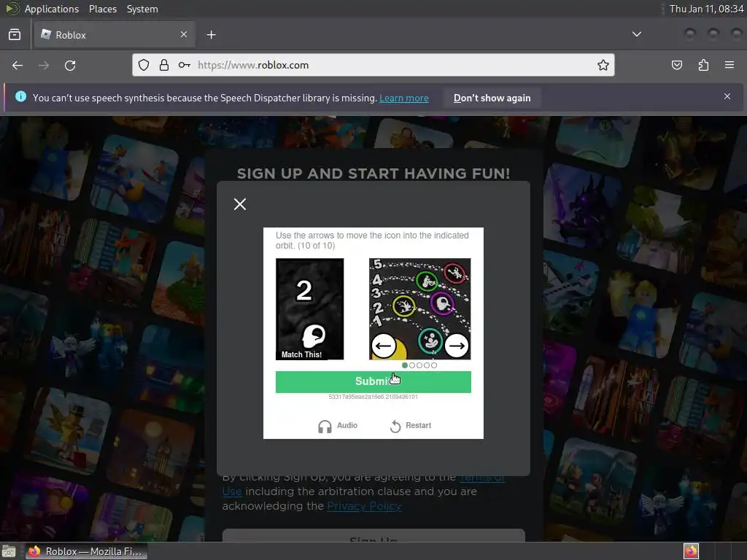The width and height of the screenshot is (747, 560).
Task: Open the Places menu
Action: coord(103,9)
